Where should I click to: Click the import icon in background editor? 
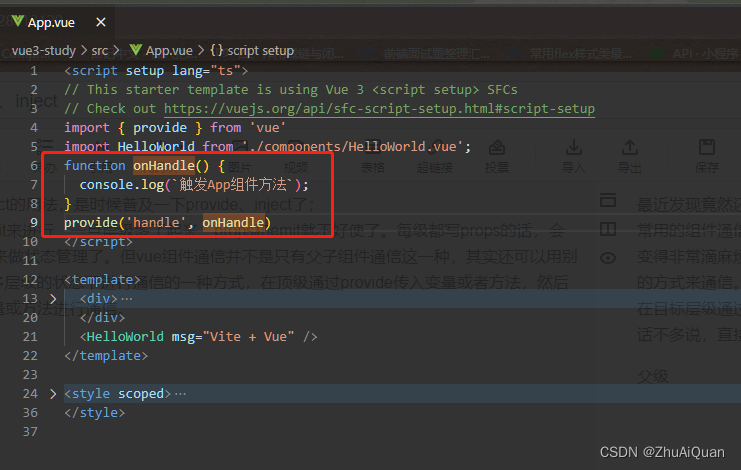tap(574, 147)
